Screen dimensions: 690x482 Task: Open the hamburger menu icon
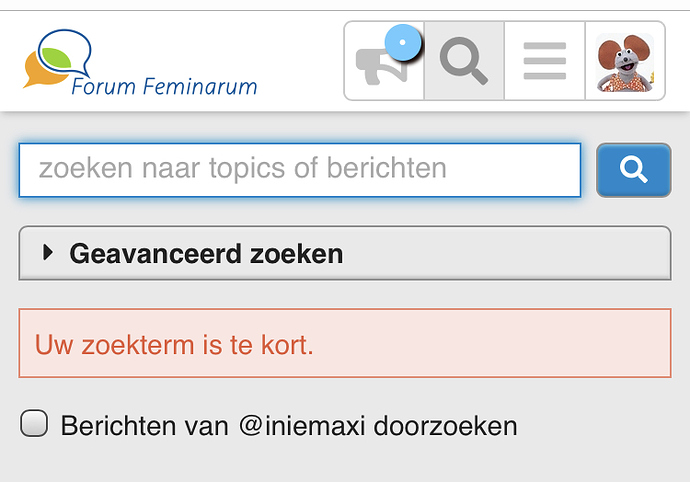pyautogui.click(x=545, y=61)
